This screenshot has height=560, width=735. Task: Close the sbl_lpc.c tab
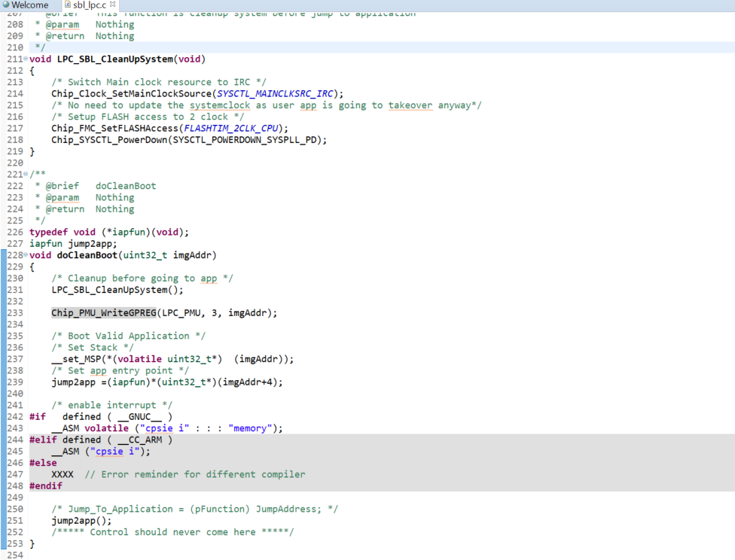tap(112, 5)
